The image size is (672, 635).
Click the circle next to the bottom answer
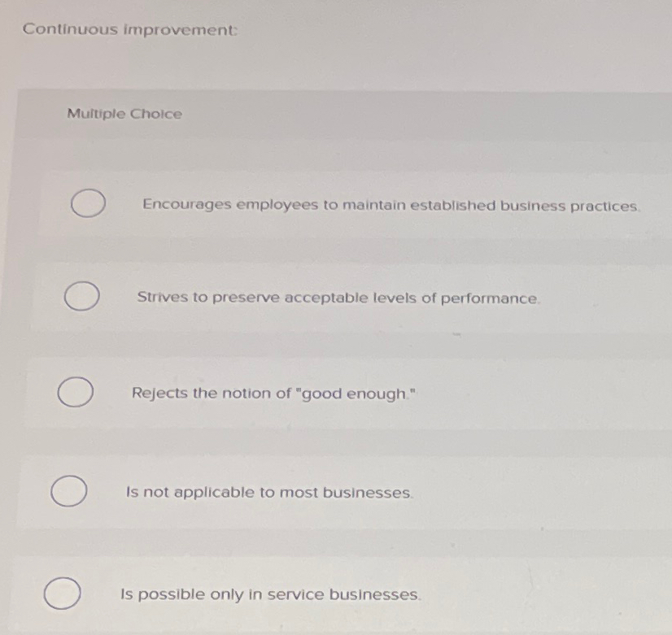tap(61, 592)
